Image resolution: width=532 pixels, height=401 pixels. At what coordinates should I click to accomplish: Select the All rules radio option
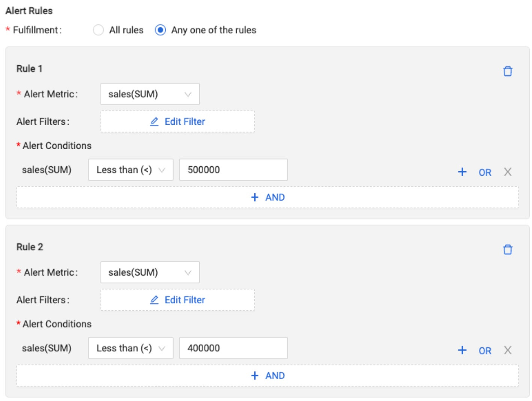tap(98, 30)
